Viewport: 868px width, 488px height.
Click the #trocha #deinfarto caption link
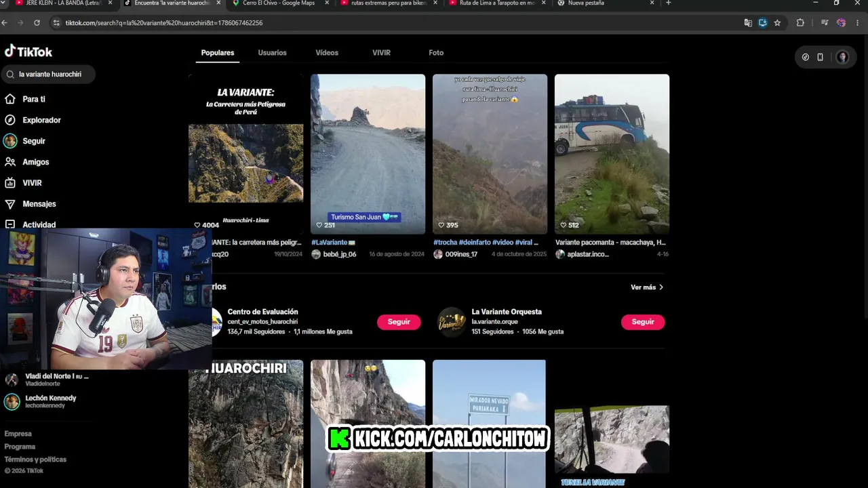[486, 242]
